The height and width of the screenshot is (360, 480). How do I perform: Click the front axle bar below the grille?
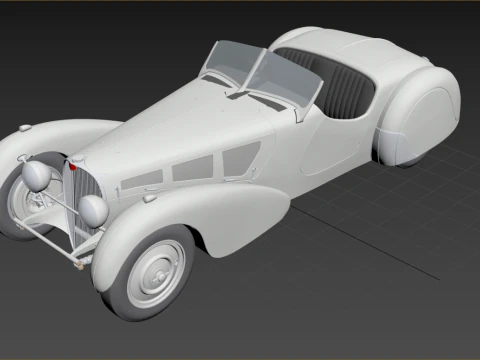coord(47,241)
